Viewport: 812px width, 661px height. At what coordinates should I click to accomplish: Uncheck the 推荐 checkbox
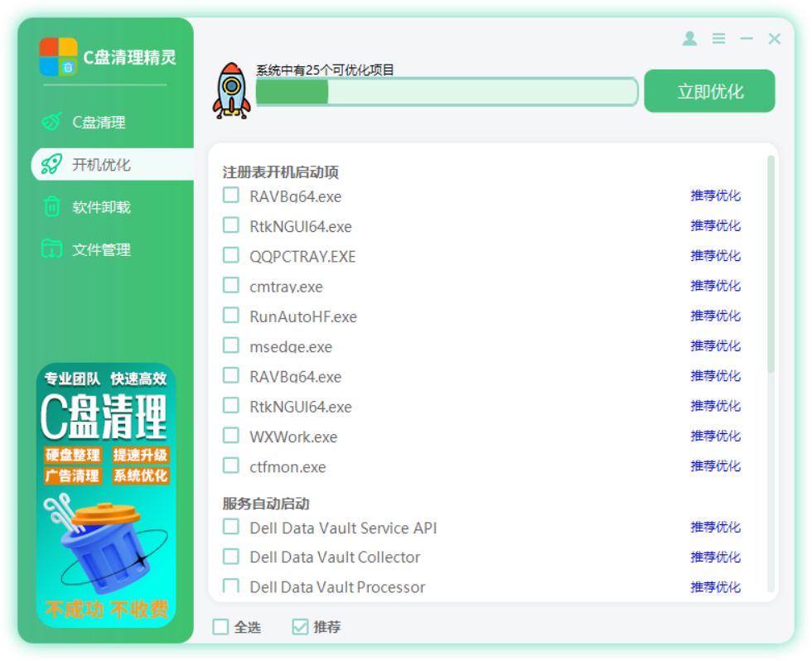click(x=300, y=627)
